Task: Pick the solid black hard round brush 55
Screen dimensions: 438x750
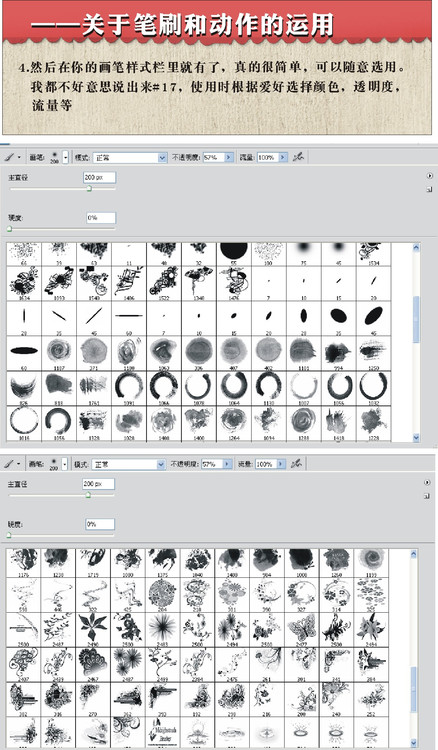Action: click(234, 252)
